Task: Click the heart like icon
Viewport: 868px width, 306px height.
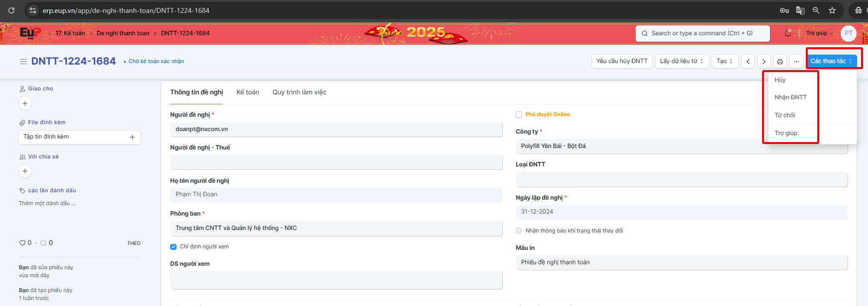Action: coord(22,243)
